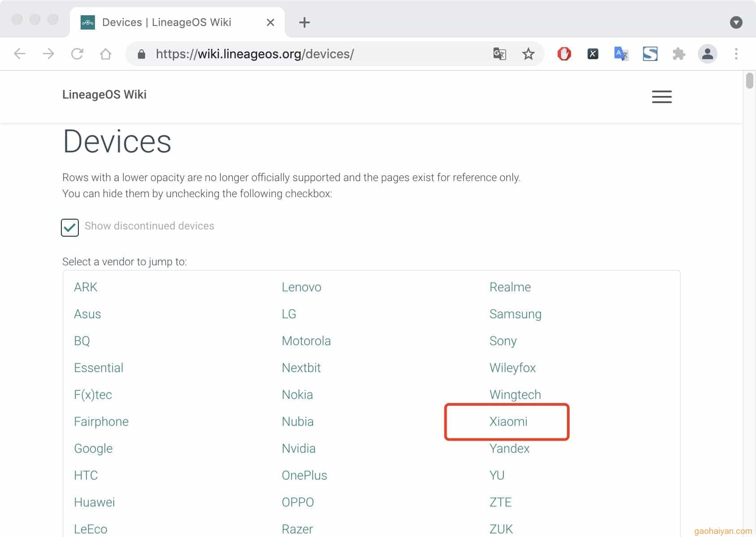
Task: Jump to the Asus vendor
Action: point(87,314)
